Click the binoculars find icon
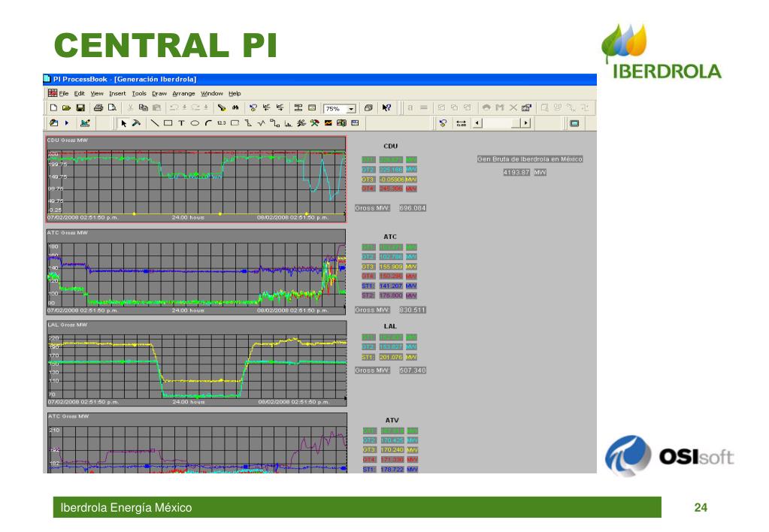The height and width of the screenshot is (532, 769). tap(235, 108)
